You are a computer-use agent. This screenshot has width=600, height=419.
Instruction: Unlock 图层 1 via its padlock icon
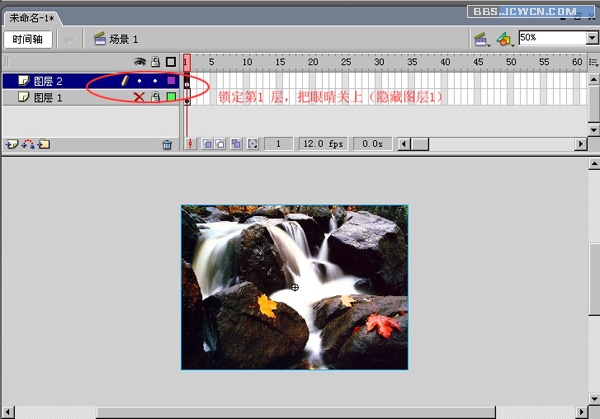click(x=155, y=97)
